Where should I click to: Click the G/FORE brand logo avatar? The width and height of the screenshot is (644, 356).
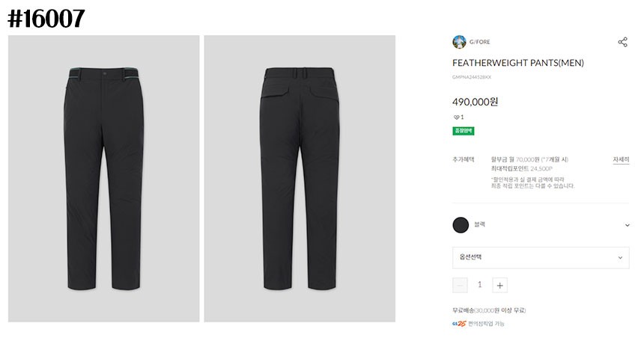click(x=459, y=42)
